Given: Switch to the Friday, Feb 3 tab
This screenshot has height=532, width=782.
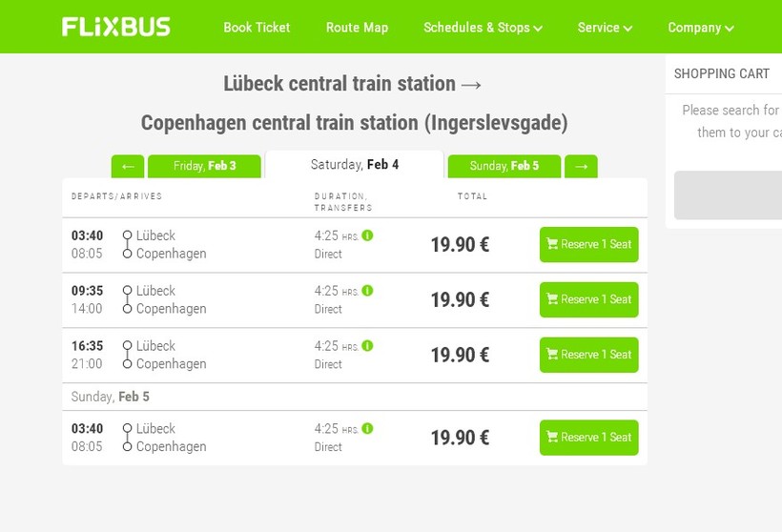Looking at the screenshot, I should (204, 167).
